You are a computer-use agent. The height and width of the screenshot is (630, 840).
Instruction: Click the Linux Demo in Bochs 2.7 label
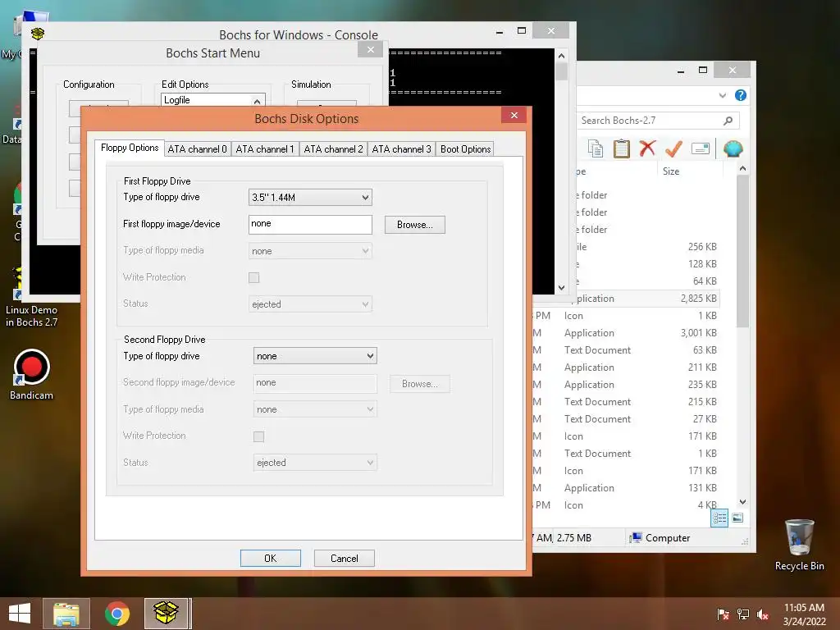31,316
